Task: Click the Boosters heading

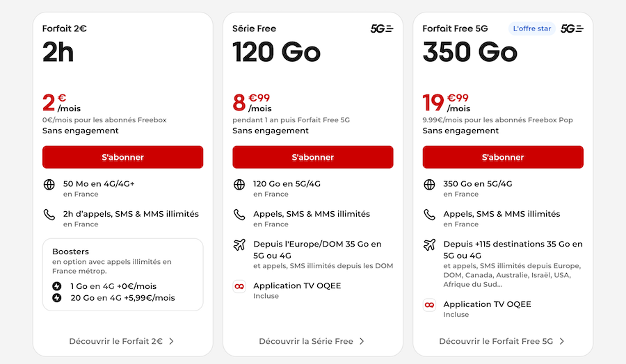Action: click(71, 251)
